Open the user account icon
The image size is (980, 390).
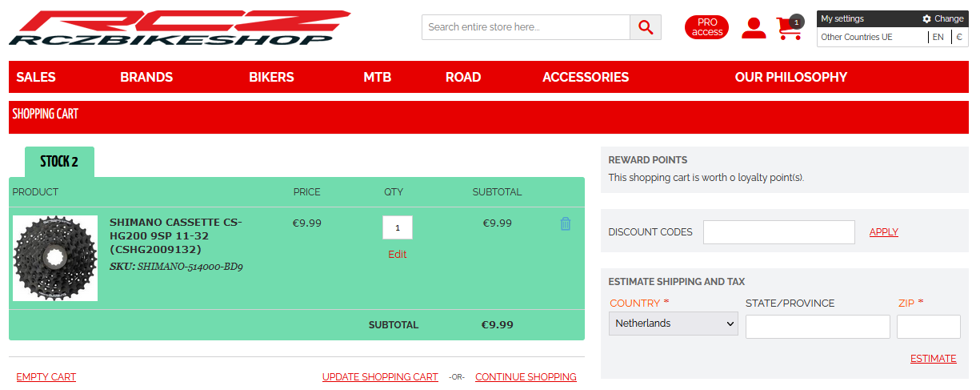[x=753, y=28]
